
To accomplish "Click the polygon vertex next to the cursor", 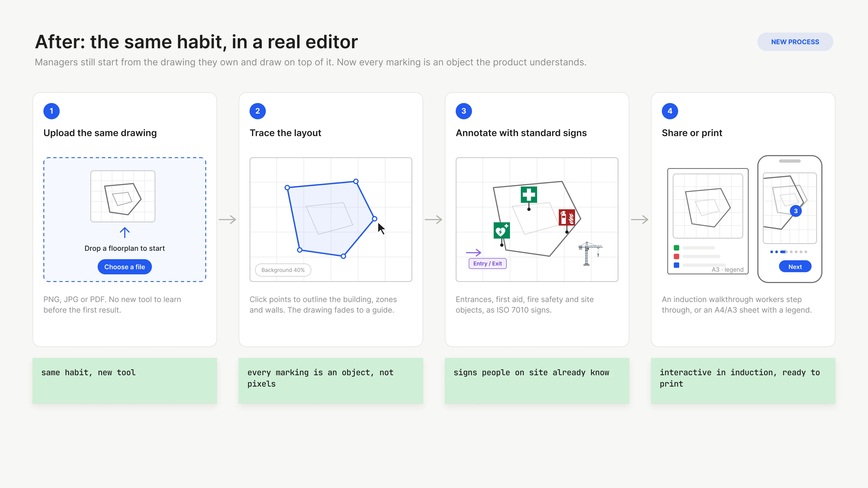I will point(374,219).
